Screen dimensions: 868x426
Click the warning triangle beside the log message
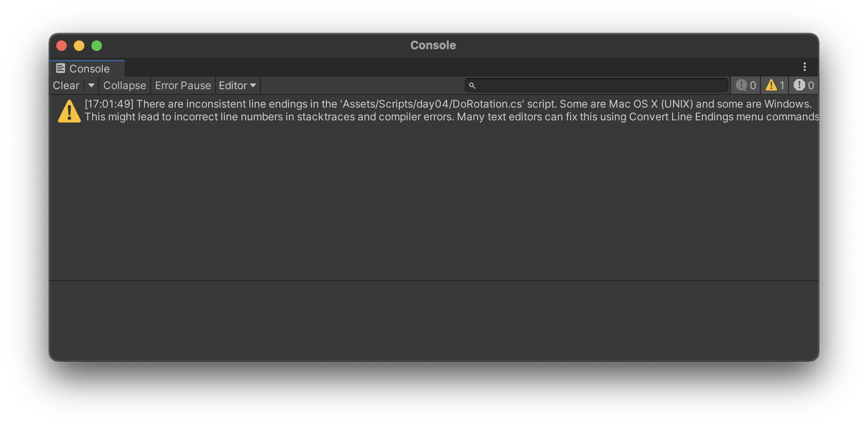tap(69, 111)
